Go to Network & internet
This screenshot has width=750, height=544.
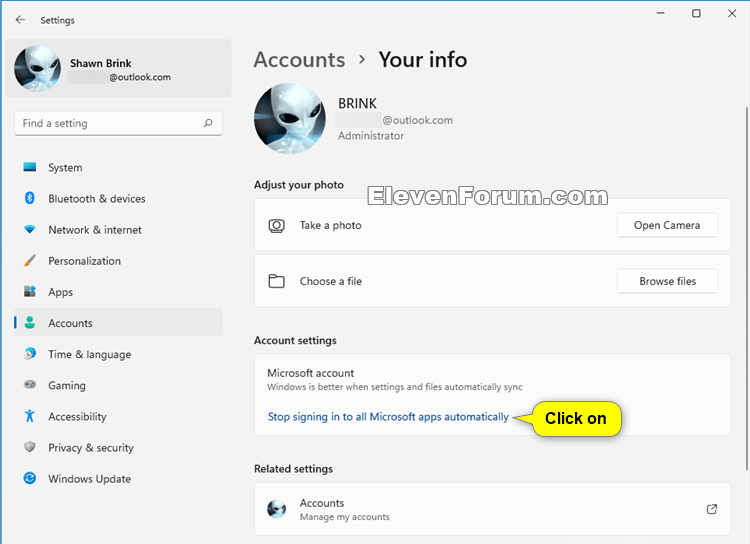(x=118, y=230)
